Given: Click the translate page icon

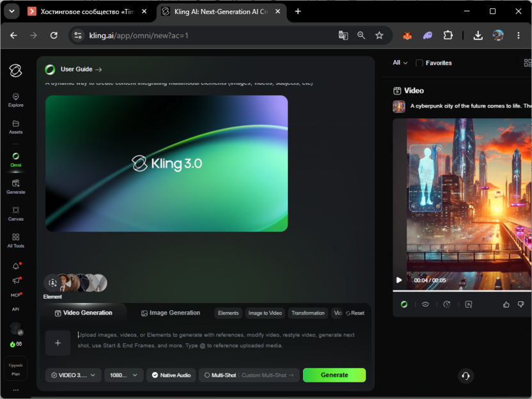Looking at the screenshot, I should 343,35.
